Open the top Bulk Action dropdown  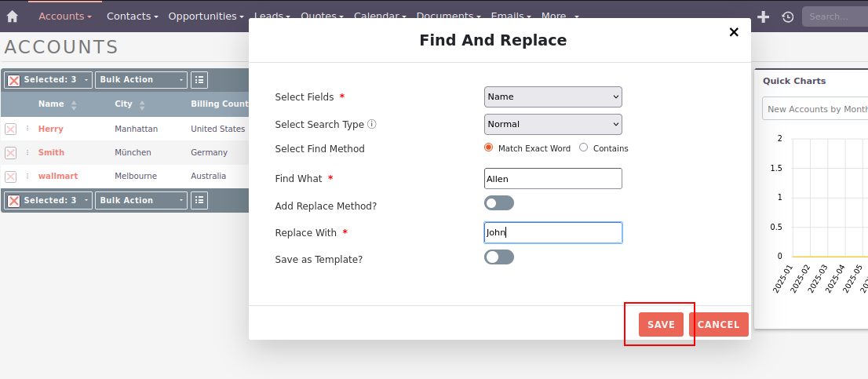pos(141,79)
